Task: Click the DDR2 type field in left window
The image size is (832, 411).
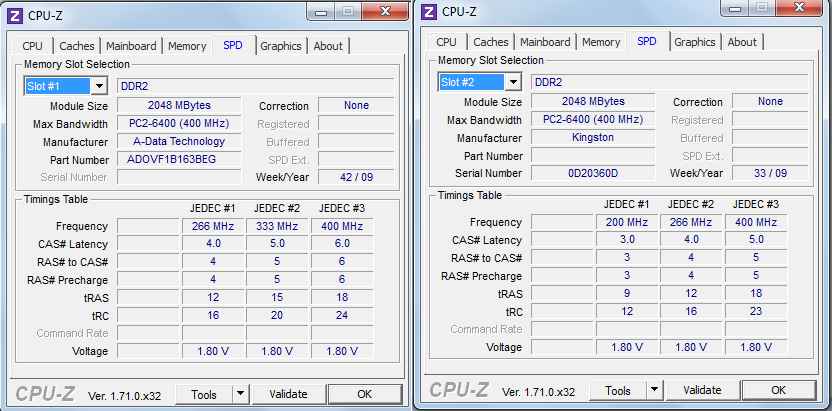Action: click(256, 86)
